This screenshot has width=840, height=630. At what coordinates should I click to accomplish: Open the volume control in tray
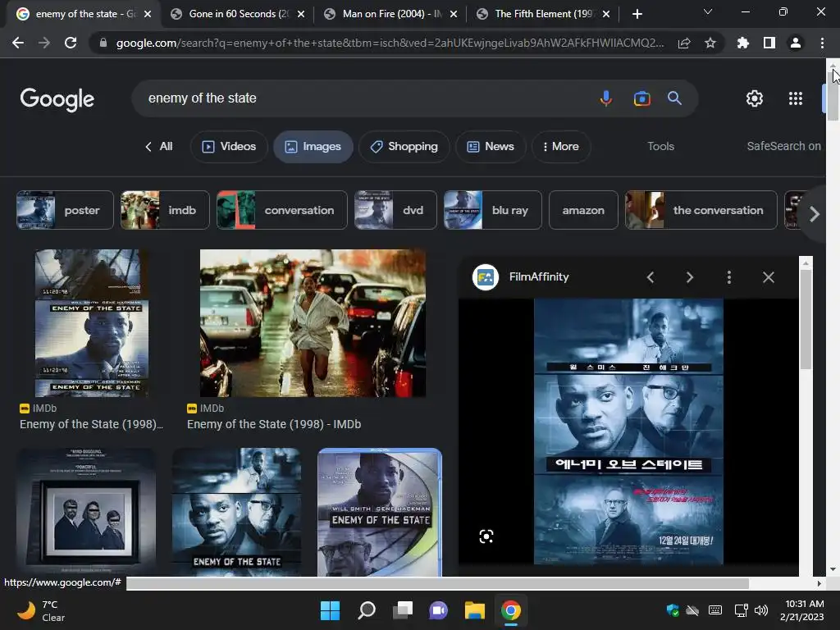tap(760, 610)
